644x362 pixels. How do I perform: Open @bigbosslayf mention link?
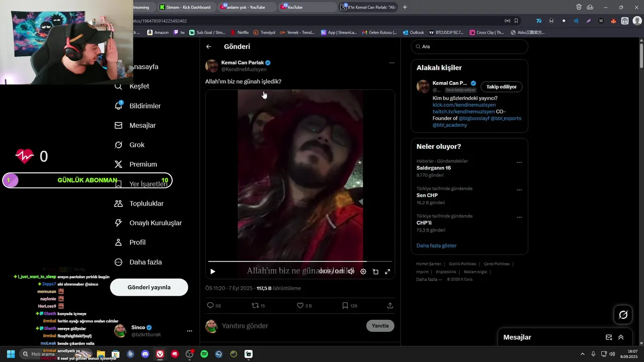coord(473,118)
